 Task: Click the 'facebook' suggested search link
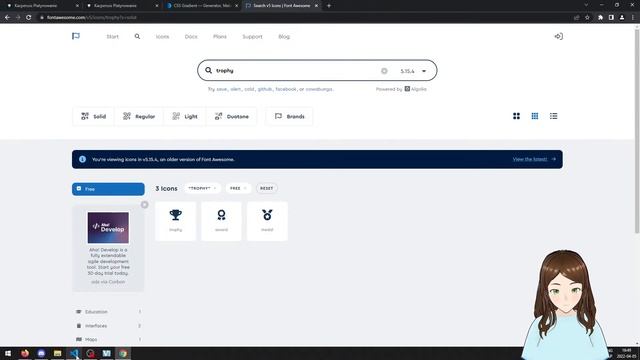(286, 89)
